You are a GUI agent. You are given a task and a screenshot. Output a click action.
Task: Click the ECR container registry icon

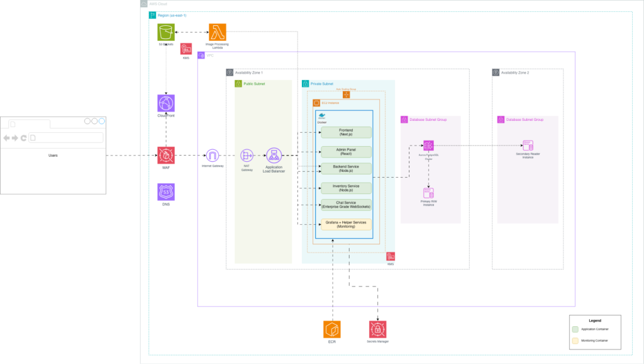pos(331,329)
